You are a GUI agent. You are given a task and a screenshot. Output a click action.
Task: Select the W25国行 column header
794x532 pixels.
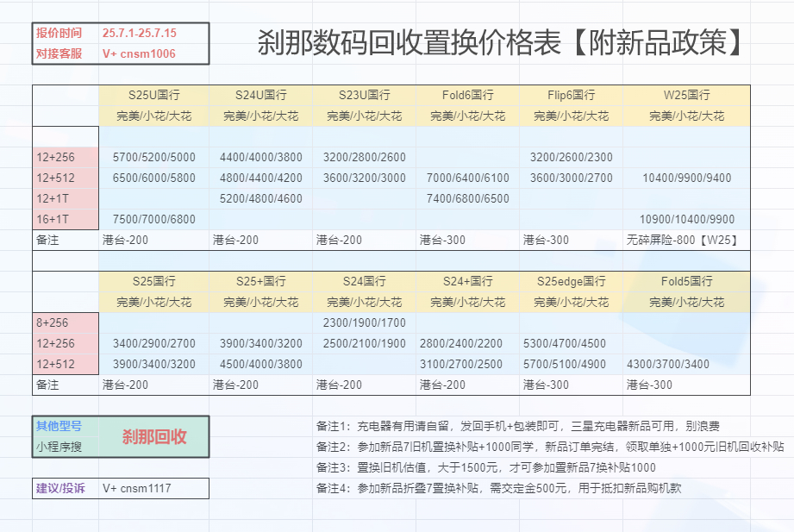pos(686,95)
